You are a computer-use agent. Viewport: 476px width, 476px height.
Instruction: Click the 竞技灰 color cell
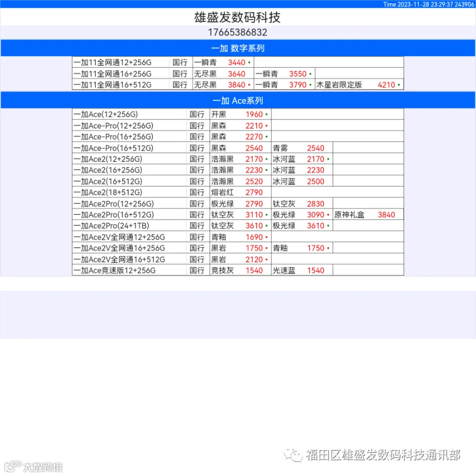[x=222, y=270]
